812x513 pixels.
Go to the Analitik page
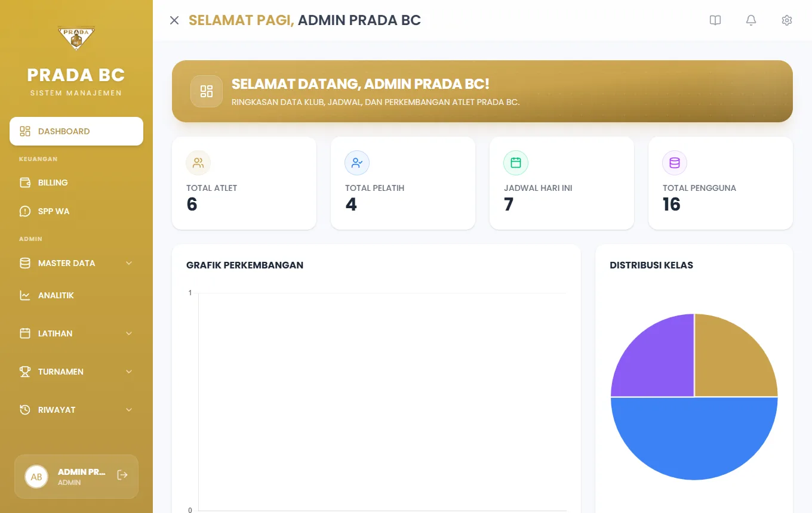76,295
